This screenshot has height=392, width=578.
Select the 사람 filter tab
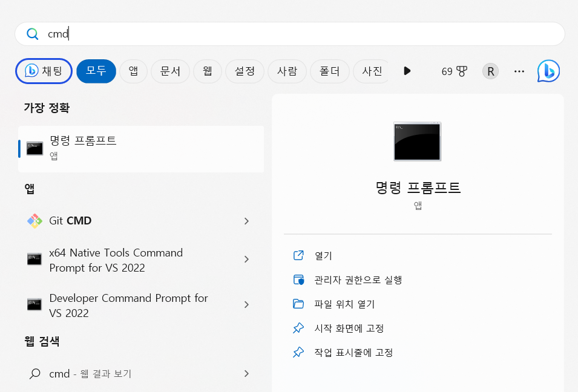click(287, 71)
